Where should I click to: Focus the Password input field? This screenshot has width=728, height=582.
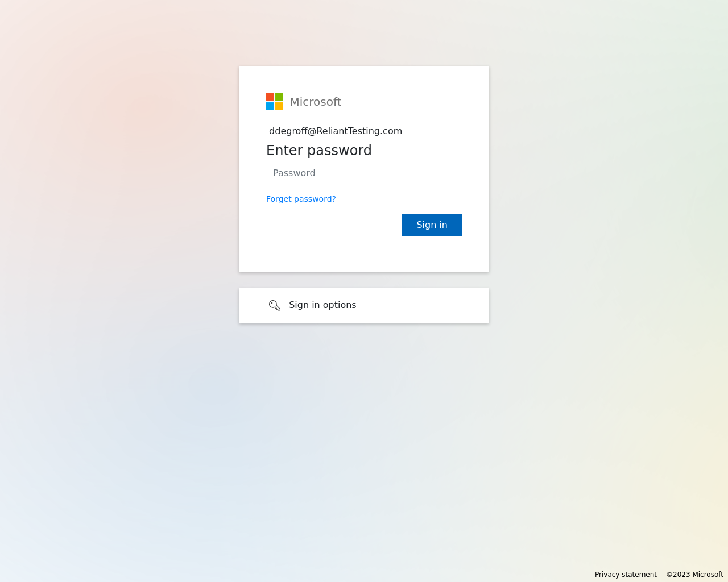click(x=364, y=173)
